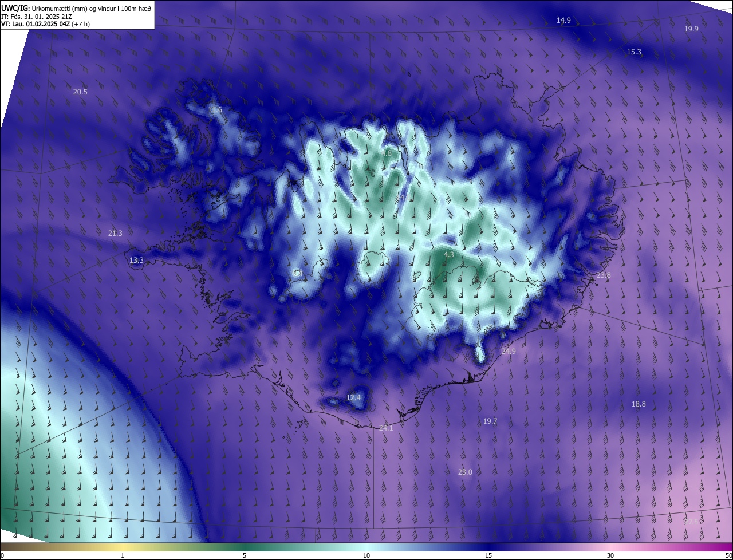
Task: Click the colorbar tick label 1
Action: pyautogui.click(x=123, y=556)
